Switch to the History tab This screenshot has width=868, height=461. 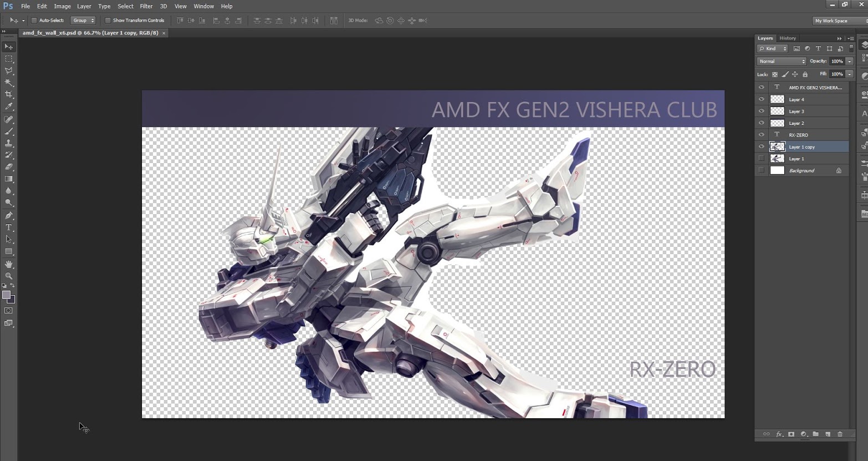788,38
